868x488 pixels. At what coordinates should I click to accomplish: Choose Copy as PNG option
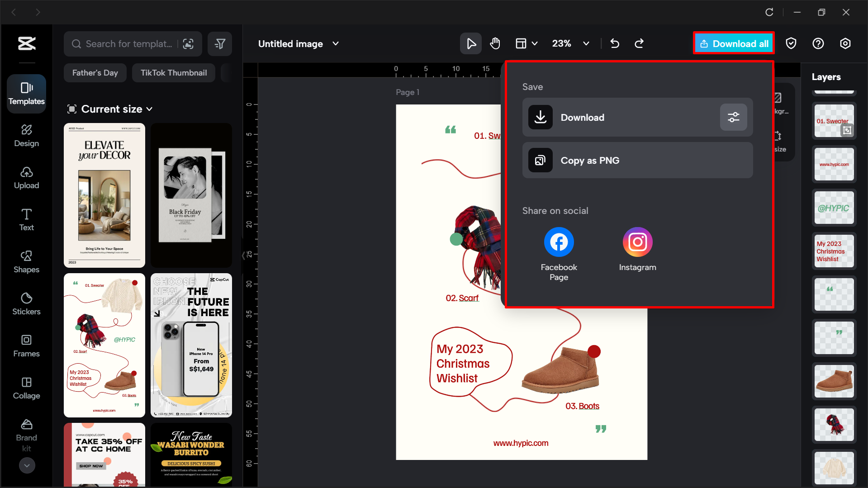point(637,160)
